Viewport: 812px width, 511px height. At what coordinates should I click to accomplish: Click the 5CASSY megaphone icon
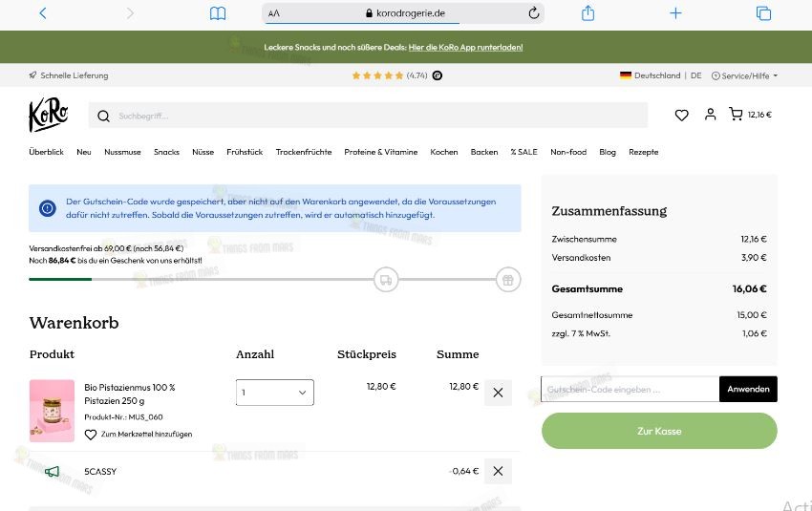tap(52, 472)
